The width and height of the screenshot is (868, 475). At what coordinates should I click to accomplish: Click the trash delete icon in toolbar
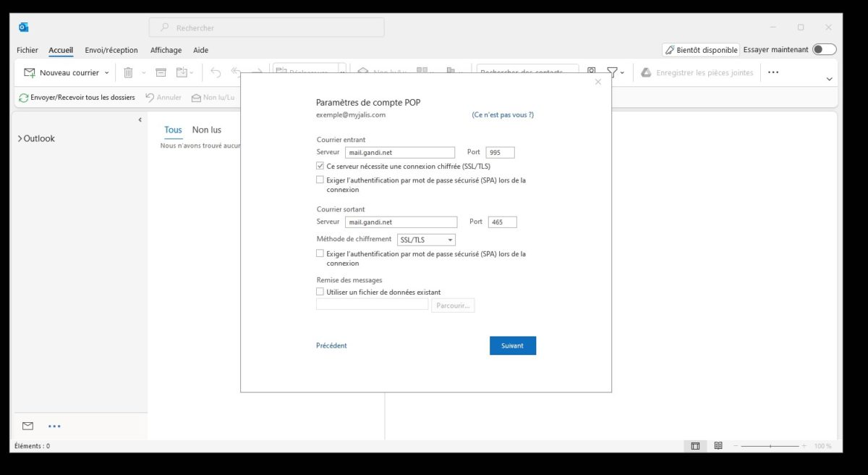click(x=128, y=72)
